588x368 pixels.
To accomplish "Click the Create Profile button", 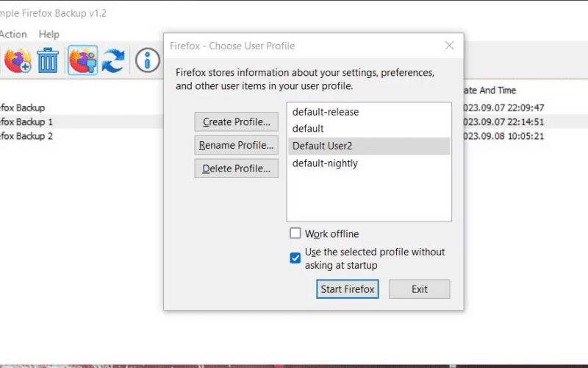I will 236,121.
